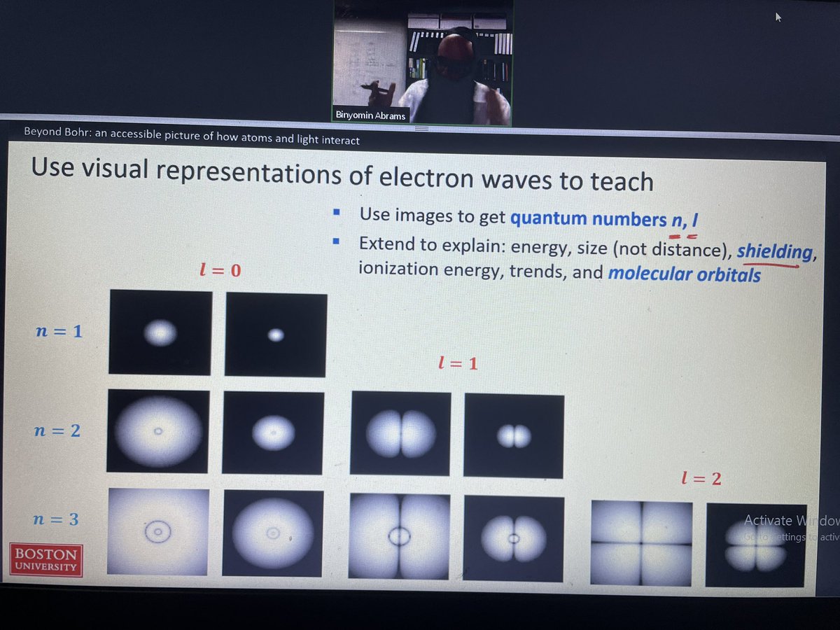Click the Boston University logo
840x630 pixels.
pos(46,560)
